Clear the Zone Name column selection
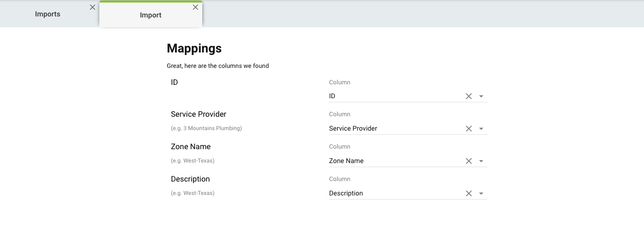The width and height of the screenshot is (644, 233). [468, 161]
